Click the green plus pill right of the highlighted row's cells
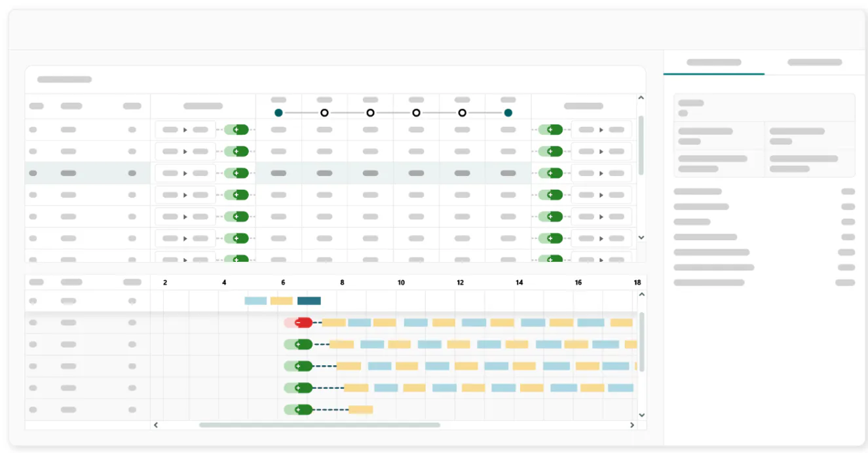Viewport: 868px width, 453px height. (554, 173)
